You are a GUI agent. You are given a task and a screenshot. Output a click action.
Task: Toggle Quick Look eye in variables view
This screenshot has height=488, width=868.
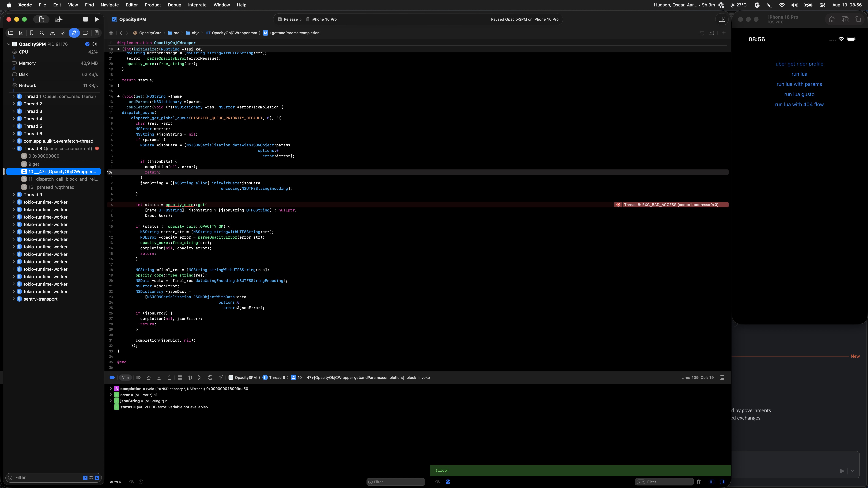pos(132,482)
